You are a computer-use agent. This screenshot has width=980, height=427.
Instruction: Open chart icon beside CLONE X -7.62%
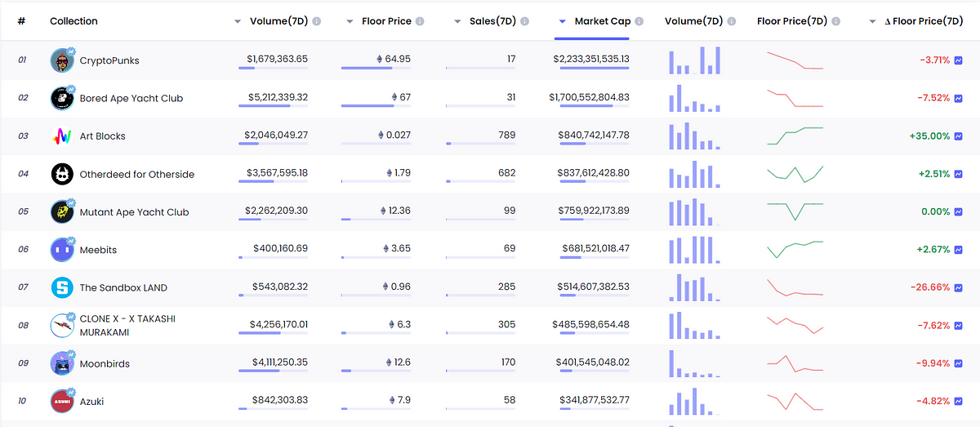pos(958,325)
